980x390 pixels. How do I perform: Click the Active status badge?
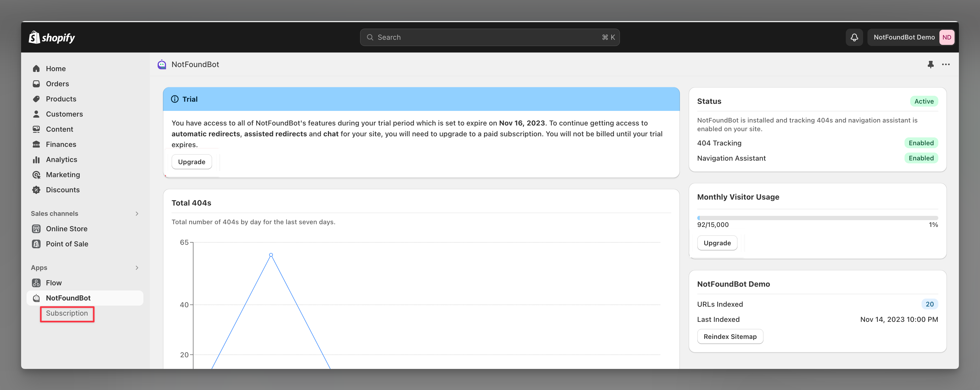924,101
